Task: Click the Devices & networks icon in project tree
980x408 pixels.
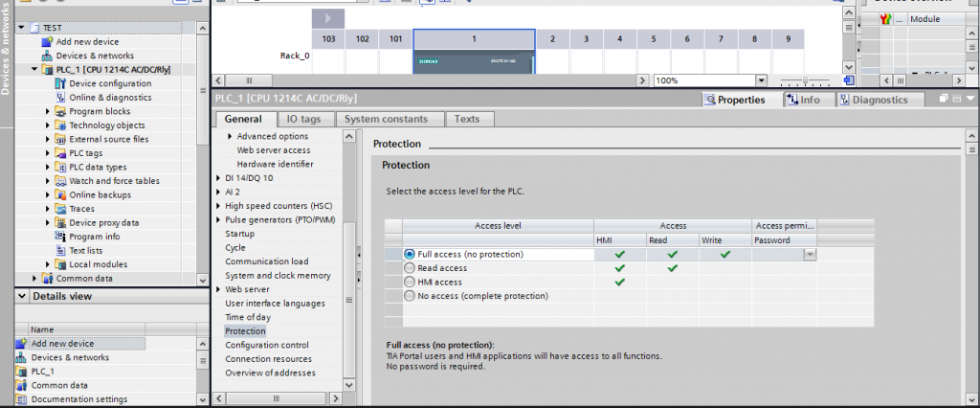Action: 47,56
